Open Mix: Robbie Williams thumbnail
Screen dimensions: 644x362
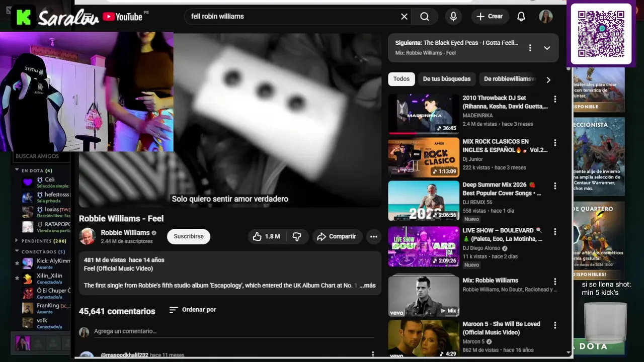pos(424,295)
